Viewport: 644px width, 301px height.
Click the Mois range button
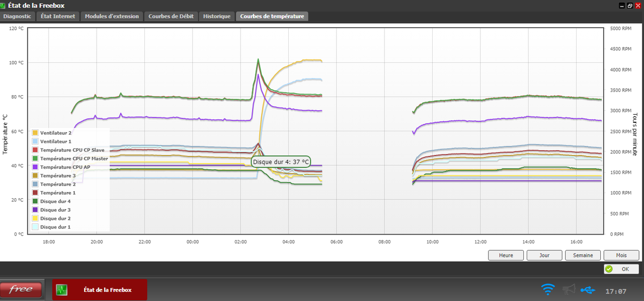tap(621, 255)
